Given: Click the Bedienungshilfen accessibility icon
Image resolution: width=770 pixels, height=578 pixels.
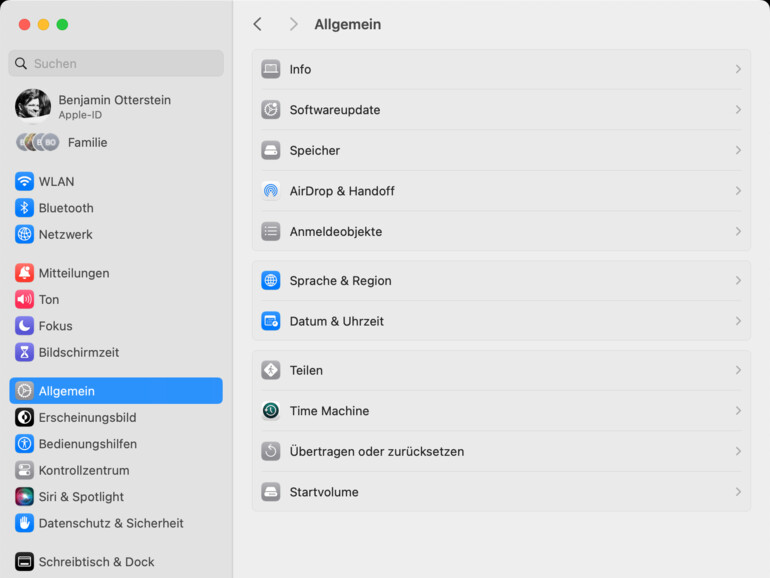Looking at the screenshot, I should 25,444.
